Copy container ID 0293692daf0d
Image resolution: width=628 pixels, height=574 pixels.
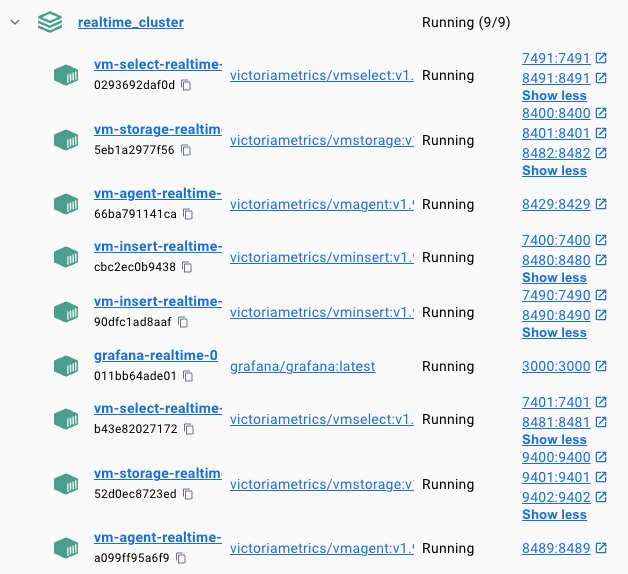tap(186, 85)
